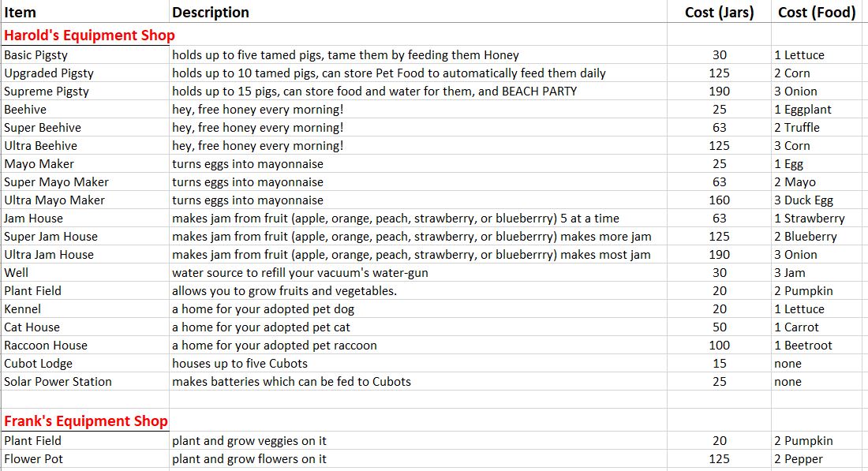The width and height of the screenshot is (868, 471).
Task: Click the 'Supreme Pigsty' description mentioning BEACH PARTY
Action: [374, 92]
